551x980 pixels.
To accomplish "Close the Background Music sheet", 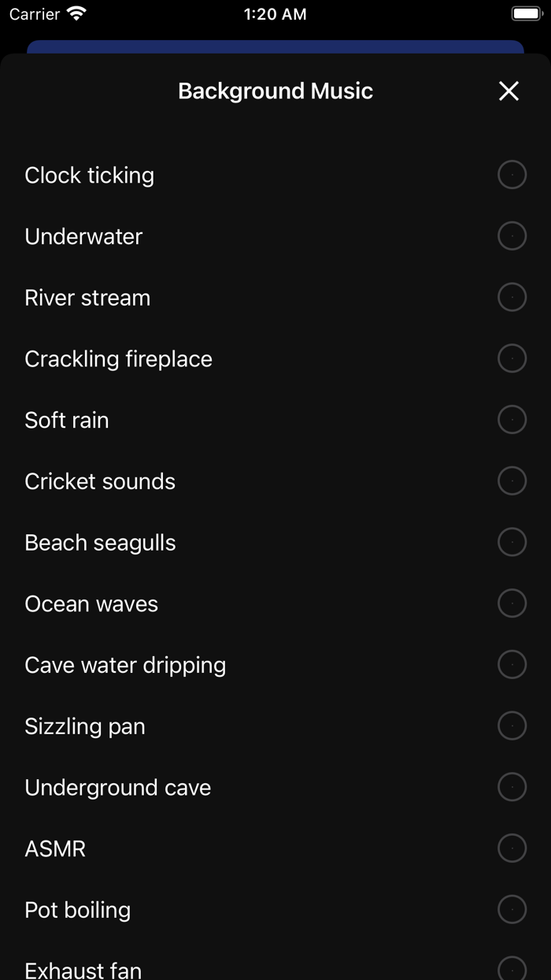I will (x=508, y=91).
